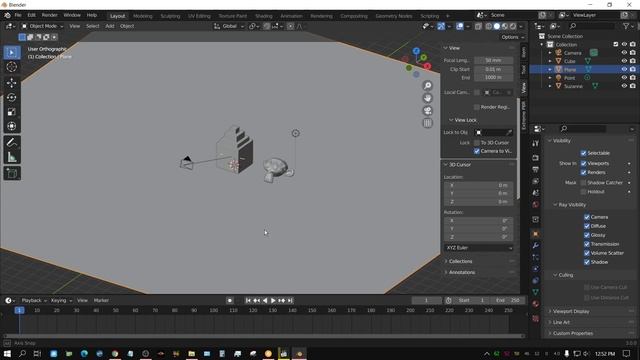Toggle the camera view icon
This screenshot has width=640, height=360.
(x=427, y=111)
